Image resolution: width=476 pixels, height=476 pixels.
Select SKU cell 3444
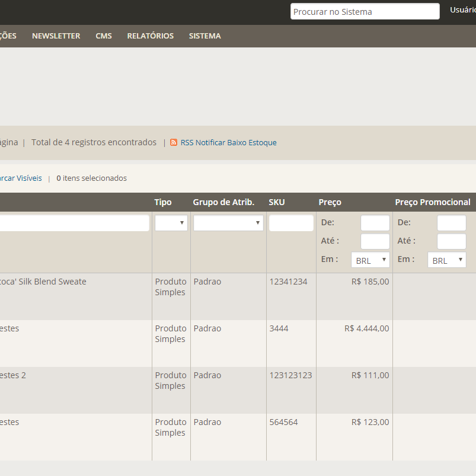click(x=279, y=328)
